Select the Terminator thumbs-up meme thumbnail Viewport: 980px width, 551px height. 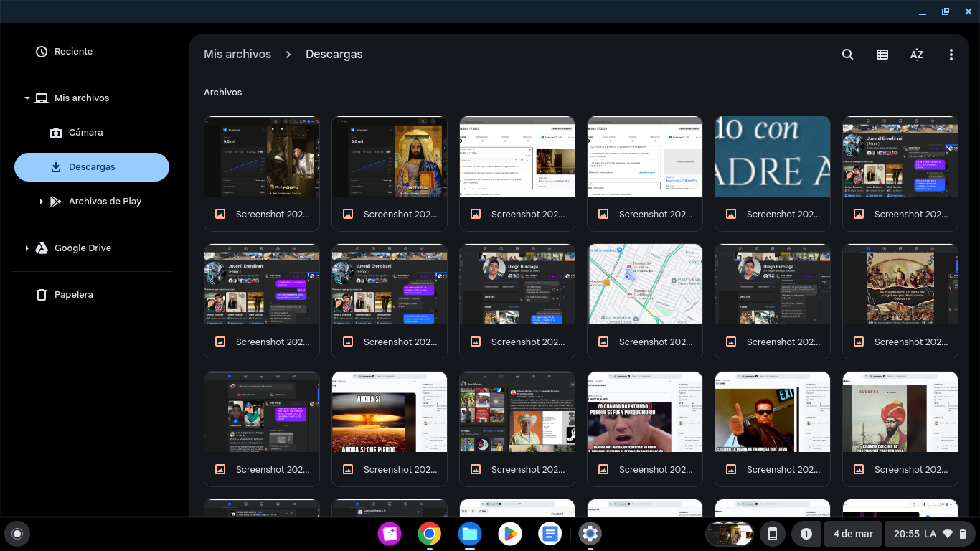pyautogui.click(x=773, y=412)
